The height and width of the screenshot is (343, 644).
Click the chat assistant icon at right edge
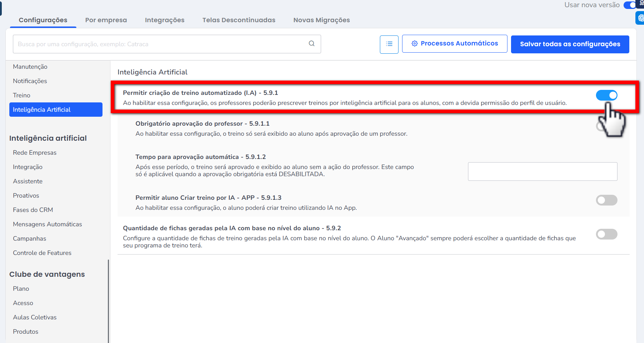(640, 18)
